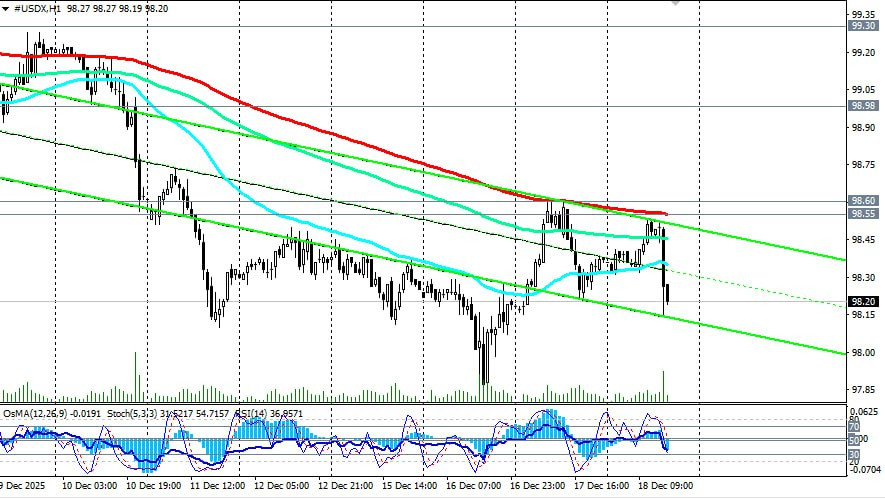Click the 16 Dec 07:00 time label
Viewport: 885px width, 499px height.
coord(473,485)
